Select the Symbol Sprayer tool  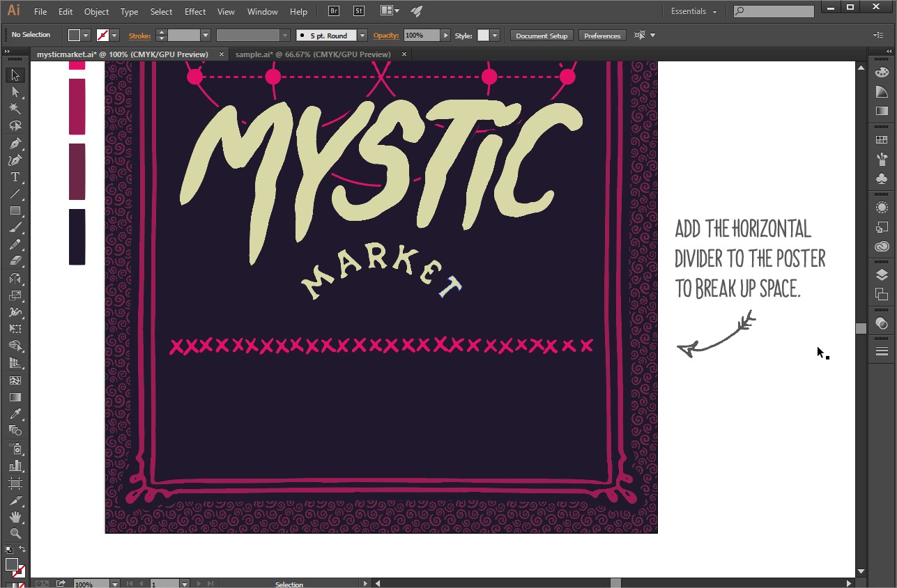[15, 449]
